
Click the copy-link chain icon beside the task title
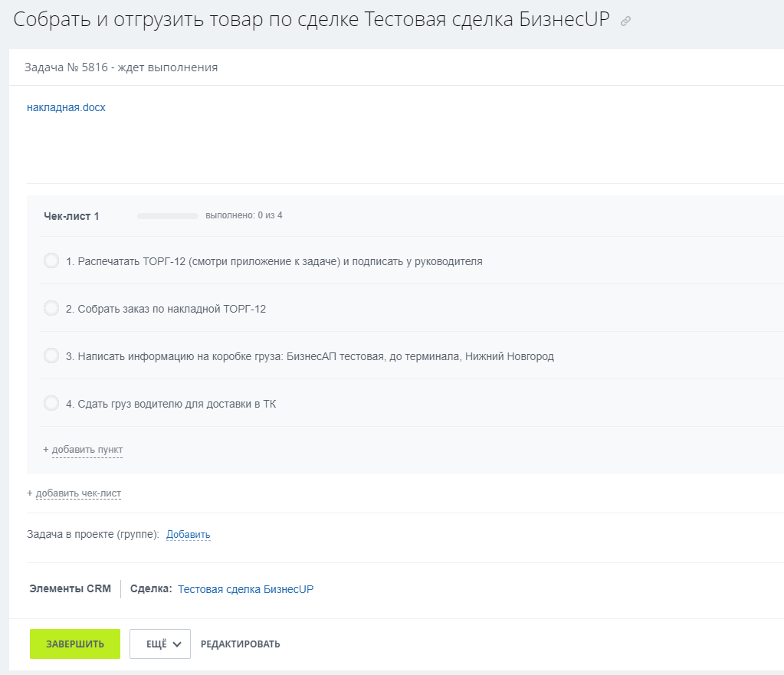pyautogui.click(x=626, y=21)
